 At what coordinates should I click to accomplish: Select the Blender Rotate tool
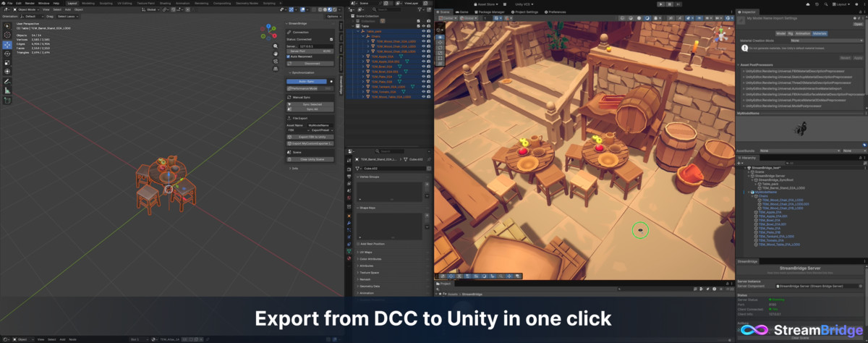tap(7, 54)
